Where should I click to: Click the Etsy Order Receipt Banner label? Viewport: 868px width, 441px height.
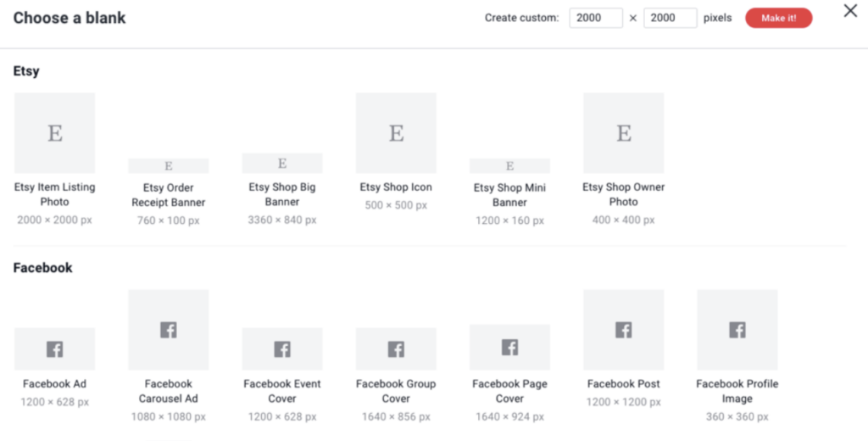tap(169, 195)
